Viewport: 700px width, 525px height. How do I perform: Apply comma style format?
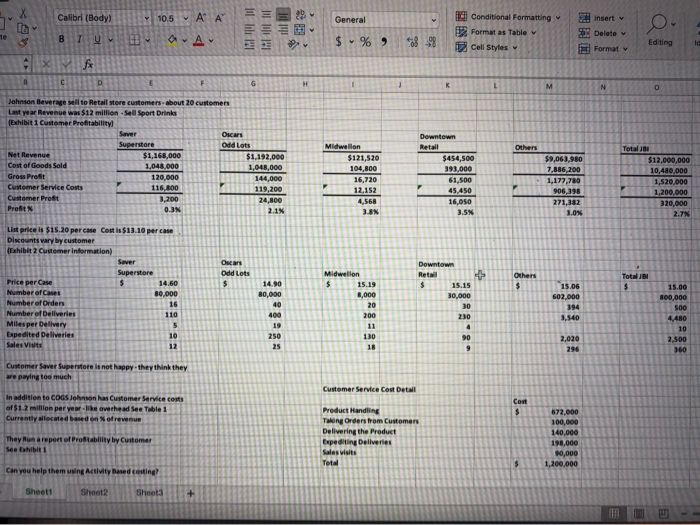384,42
